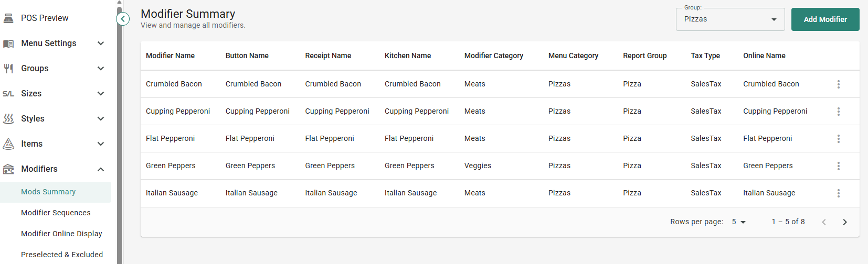Collapse the Modifiers section chevron
The width and height of the screenshot is (868, 264).
pyautogui.click(x=101, y=169)
